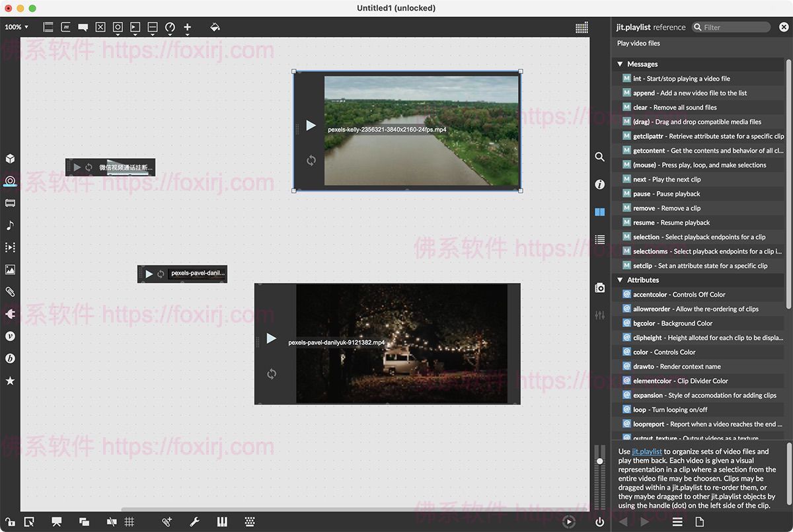The width and height of the screenshot is (793, 532).
Task: Toggle the audio power button on or off
Action: (599, 522)
